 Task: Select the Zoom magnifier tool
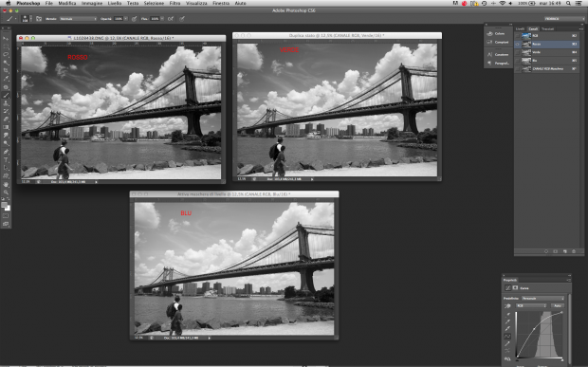tap(6, 193)
